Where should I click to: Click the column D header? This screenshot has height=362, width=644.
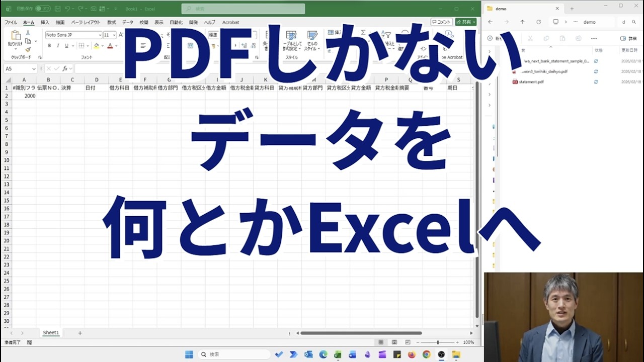[x=97, y=80]
